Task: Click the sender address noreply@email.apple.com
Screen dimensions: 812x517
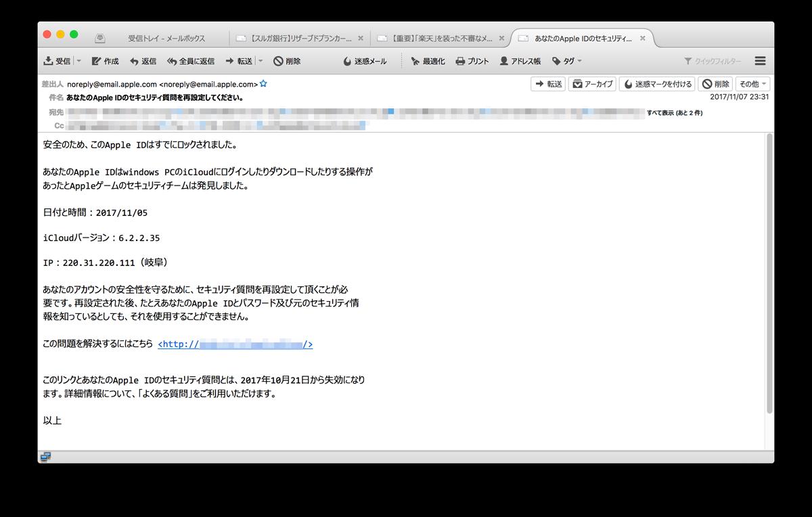Action: [162, 85]
